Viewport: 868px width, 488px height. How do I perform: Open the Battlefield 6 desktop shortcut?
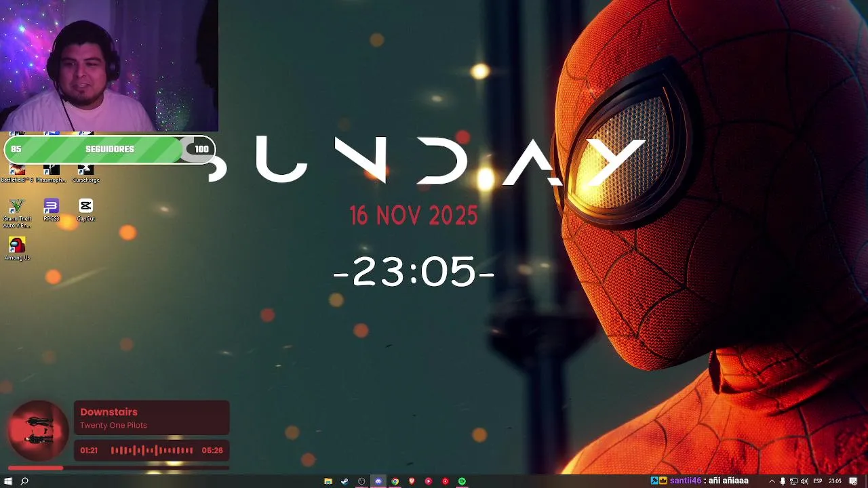click(x=16, y=174)
